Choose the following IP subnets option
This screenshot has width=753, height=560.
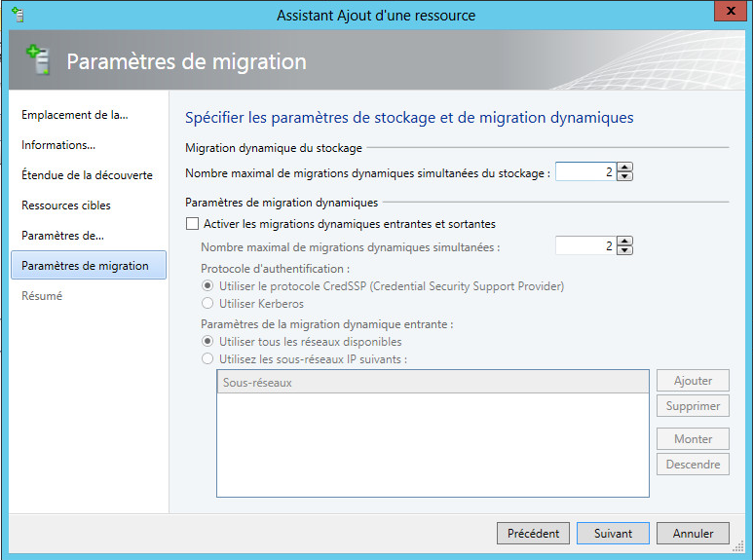pos(207,358)
